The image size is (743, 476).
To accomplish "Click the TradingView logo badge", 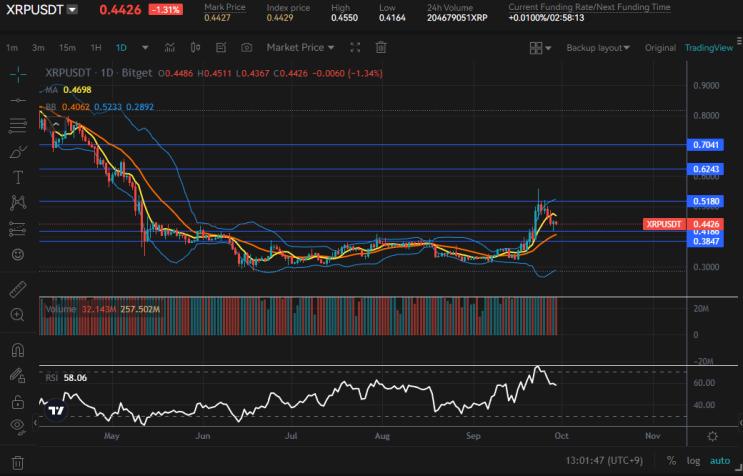I will [56, 410].
